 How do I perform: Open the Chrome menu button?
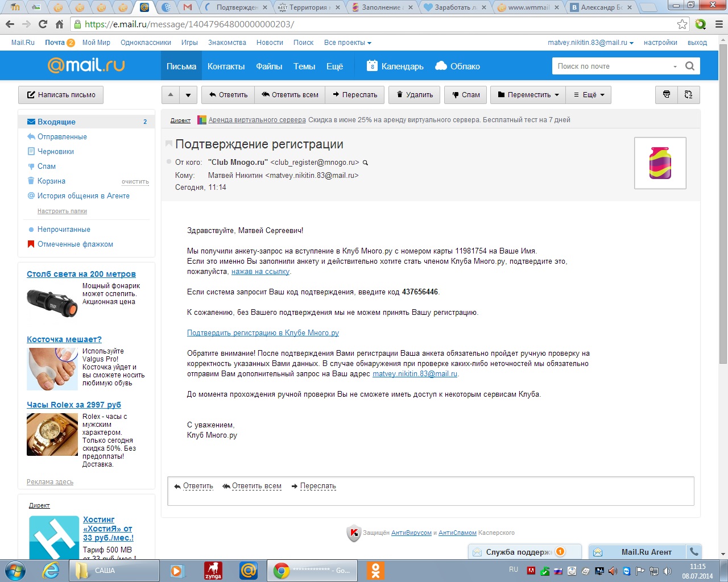tap(718, 24)
